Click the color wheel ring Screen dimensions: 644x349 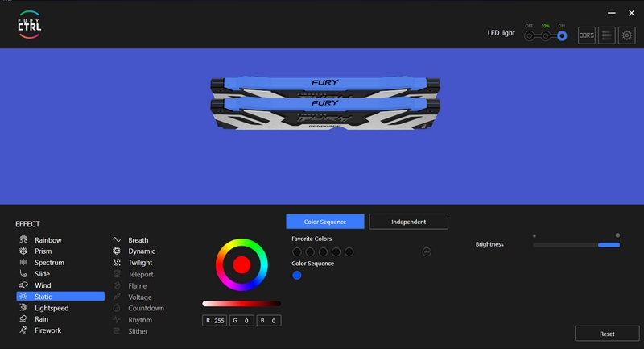(x=242, y=243)
